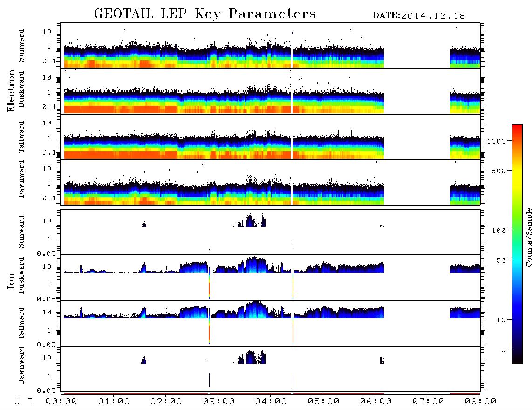532x410 pixels.
Task: Select the "Ion" group axis label
Action: click(x=11, y=280)
